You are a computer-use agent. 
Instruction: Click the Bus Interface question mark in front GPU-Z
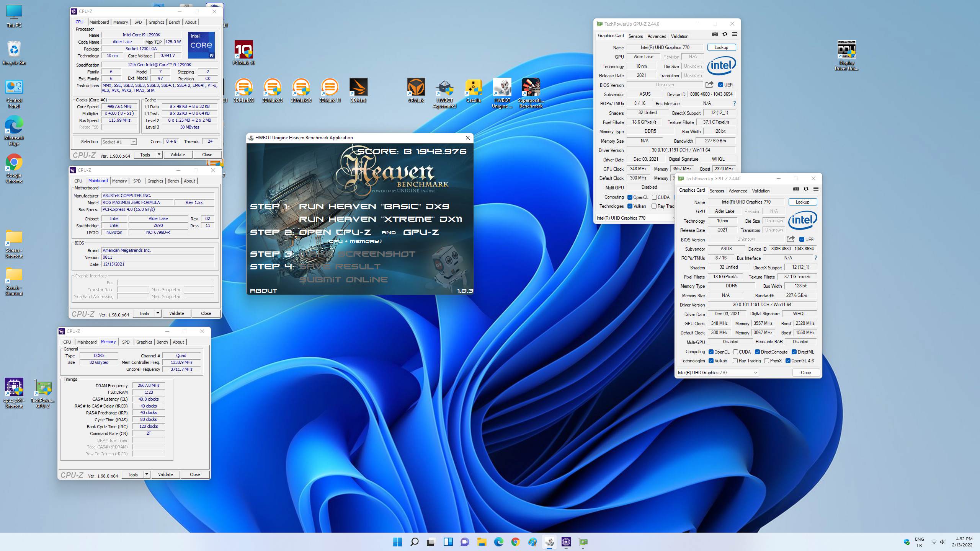[816, 258]
